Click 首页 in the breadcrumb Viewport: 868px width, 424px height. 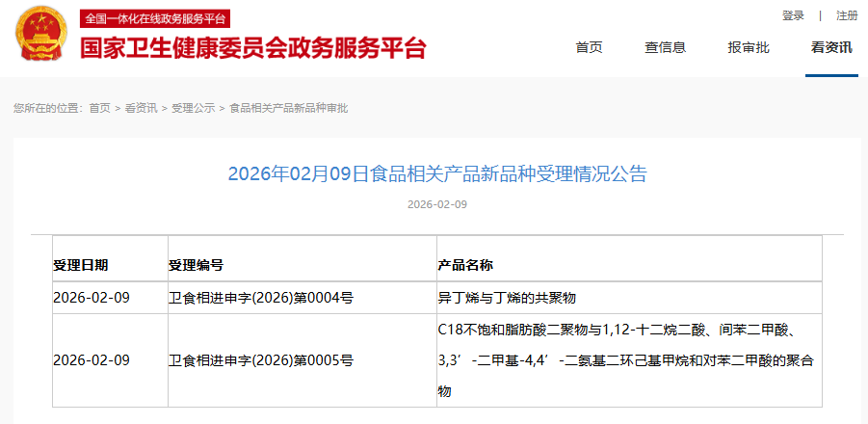click(99, 109)
